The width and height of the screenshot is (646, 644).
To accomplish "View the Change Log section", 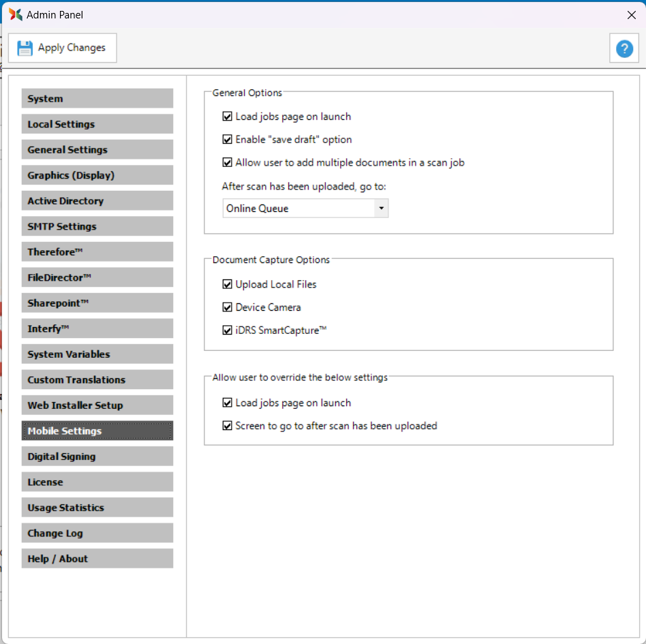I will click(x=97, y=533).
